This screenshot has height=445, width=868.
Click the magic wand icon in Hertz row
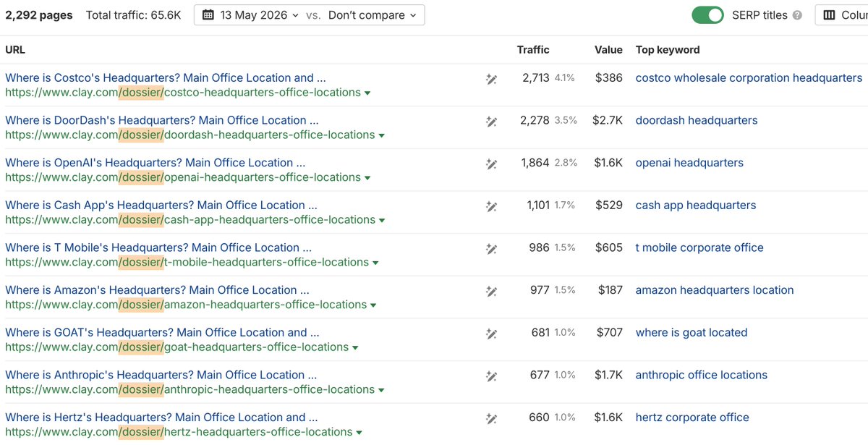pyautogui.click(x=491, y=420)
